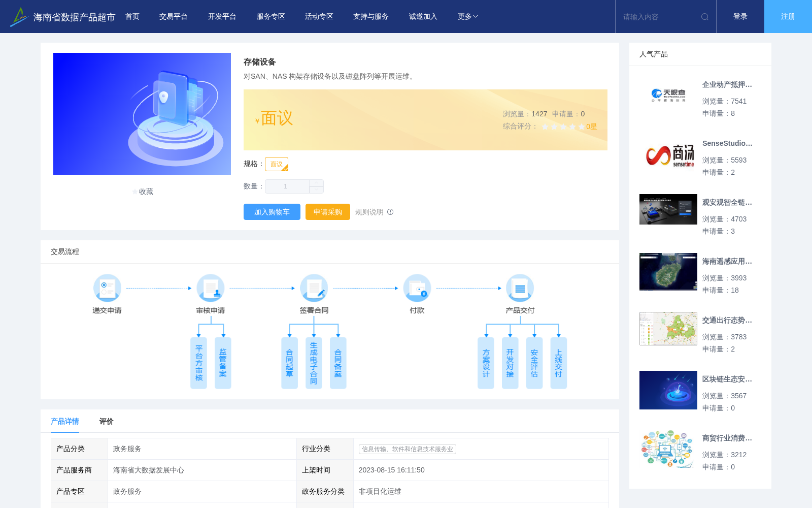This screenshot has width=812, height=508.
Task: Click the 存储设备 product image
Action: click(142, 114)
